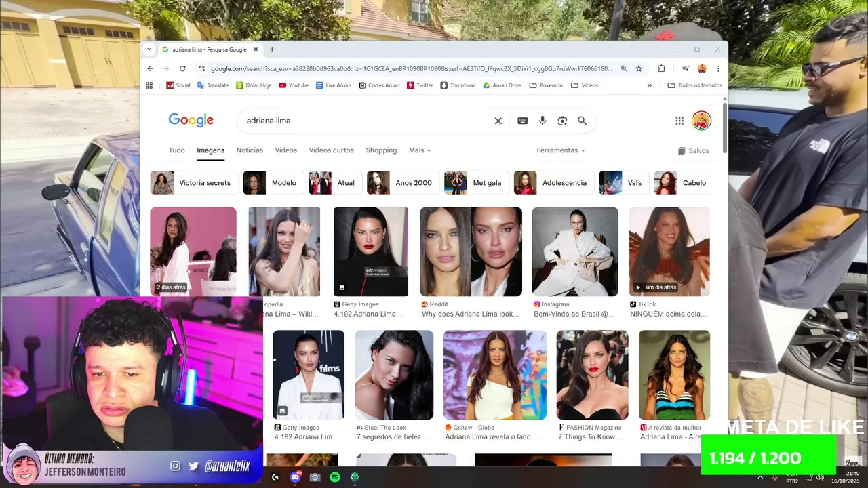Filter images by Modelo chip
The height and width of the screenshot is (488, 868).
273,183
